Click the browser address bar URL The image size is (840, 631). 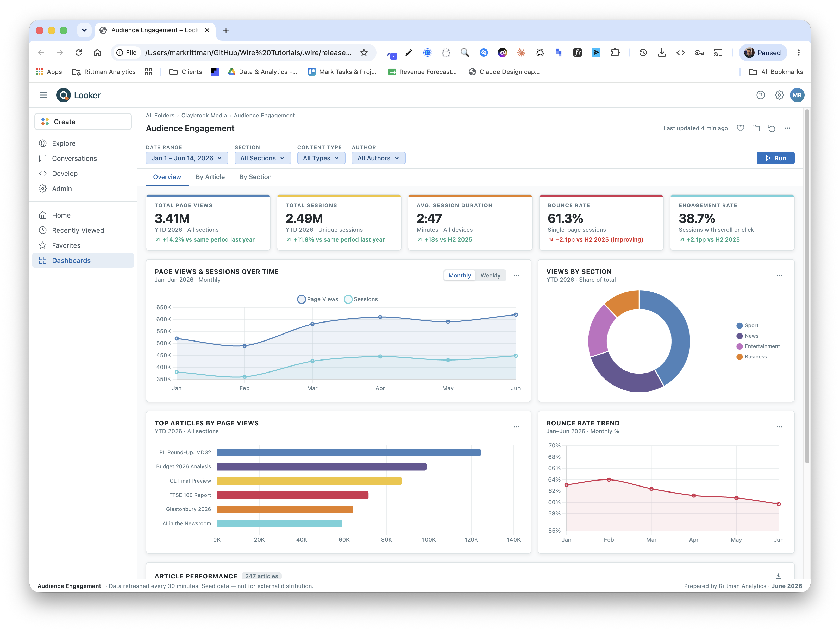(x=248, y=52)
